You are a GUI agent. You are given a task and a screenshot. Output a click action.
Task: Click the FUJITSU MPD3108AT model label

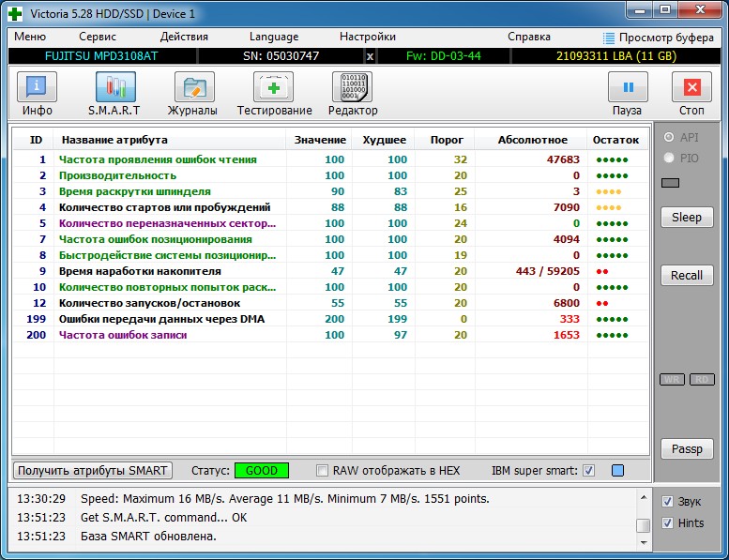coord(101,56)
